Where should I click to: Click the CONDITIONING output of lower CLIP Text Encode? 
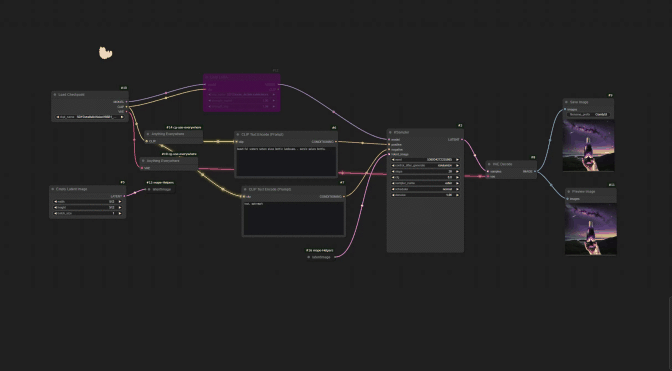343,197
